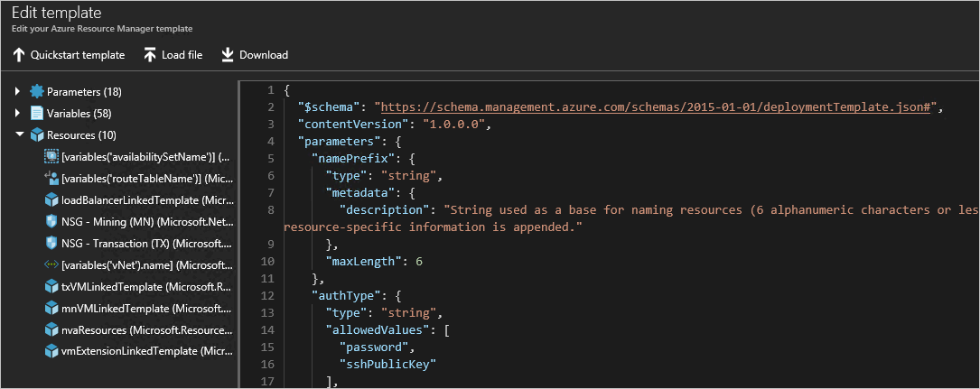The width and height of the screenshot is (980, 389).
Task: Click the Download arrow icon
Action: 228,55
